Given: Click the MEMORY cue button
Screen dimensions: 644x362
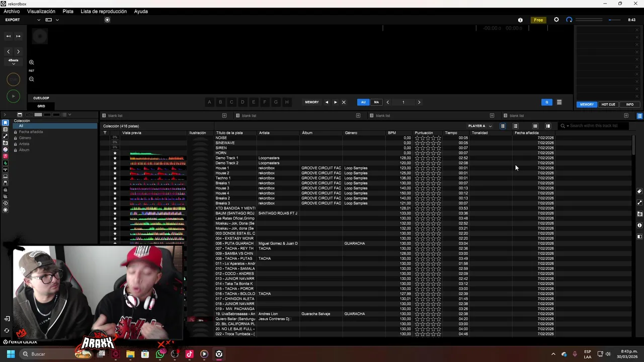Looking at the screenshot, I should pos(312,102).
